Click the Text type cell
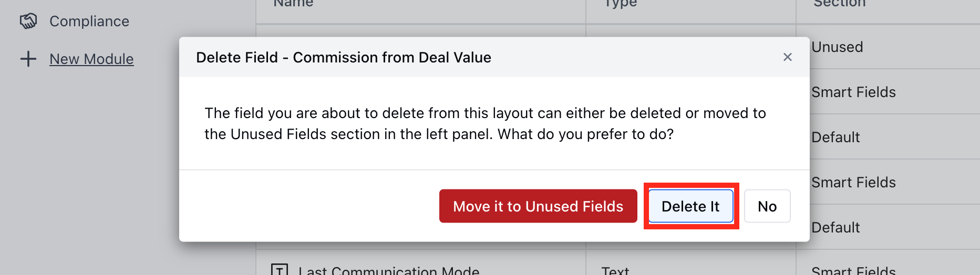 pos(615,270)
